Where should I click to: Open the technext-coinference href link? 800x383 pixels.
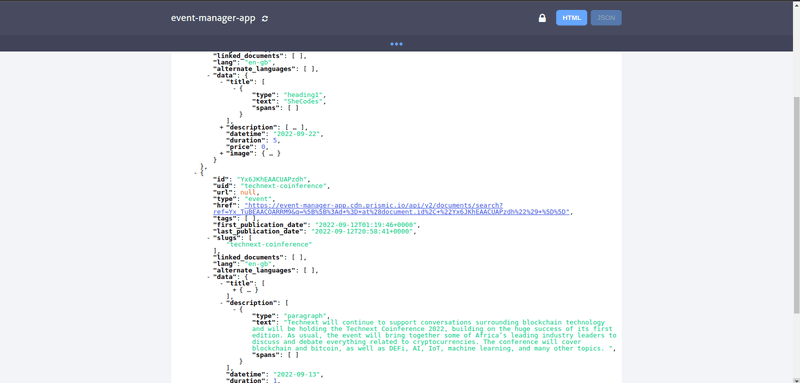(391, 209)
